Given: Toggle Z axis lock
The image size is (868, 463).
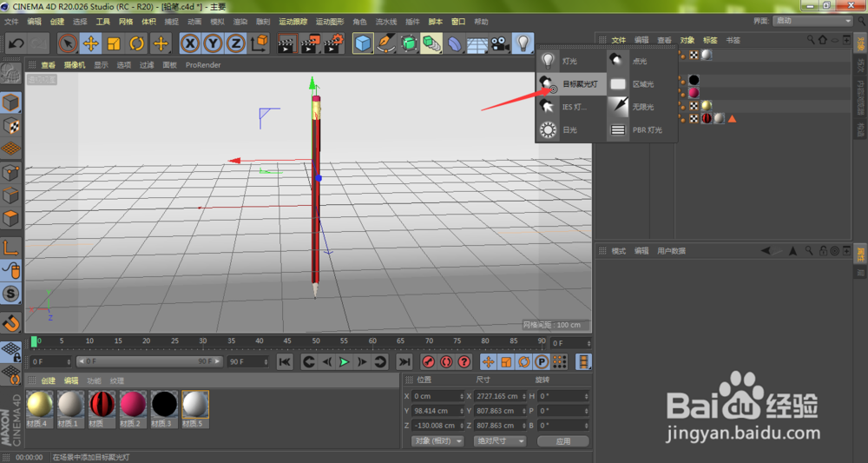Looking at the screenshot, I should pyautogui.click(x=236, y=43).
